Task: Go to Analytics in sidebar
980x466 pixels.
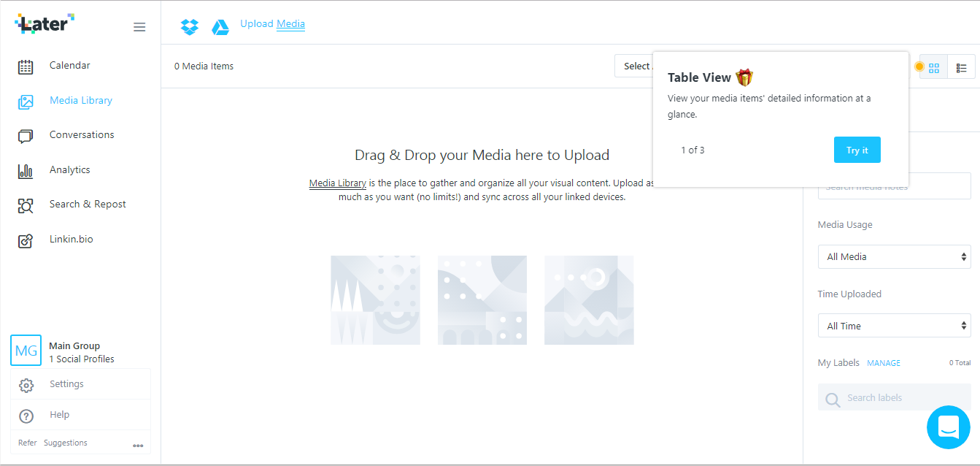Action: [x=69, y=169]
